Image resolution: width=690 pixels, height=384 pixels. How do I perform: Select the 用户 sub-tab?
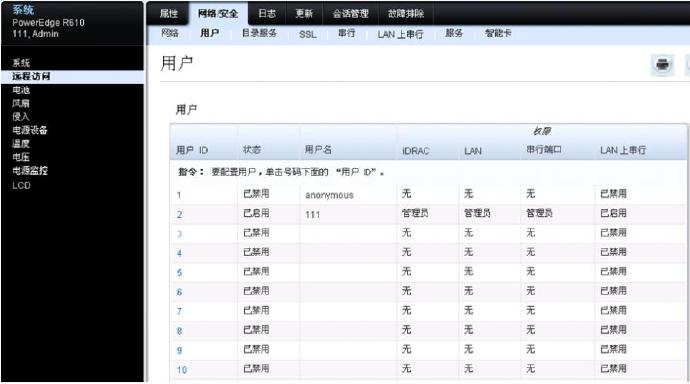coord(209,33)
